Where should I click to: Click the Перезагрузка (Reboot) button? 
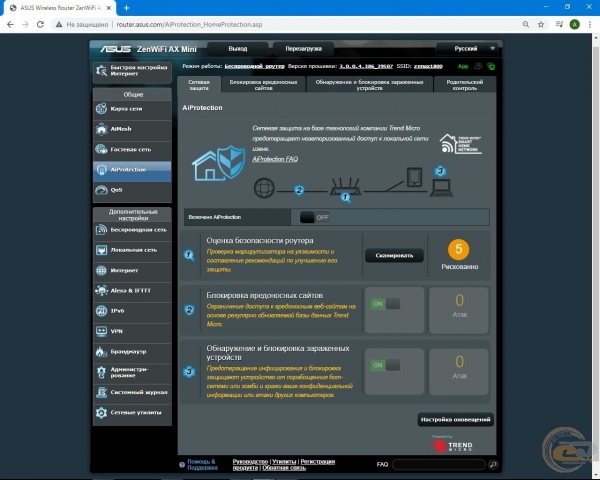tap(303, 49)
